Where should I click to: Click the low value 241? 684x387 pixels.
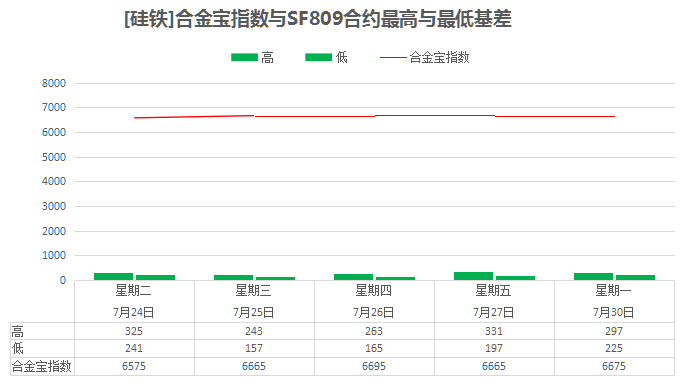click(133, 349)
